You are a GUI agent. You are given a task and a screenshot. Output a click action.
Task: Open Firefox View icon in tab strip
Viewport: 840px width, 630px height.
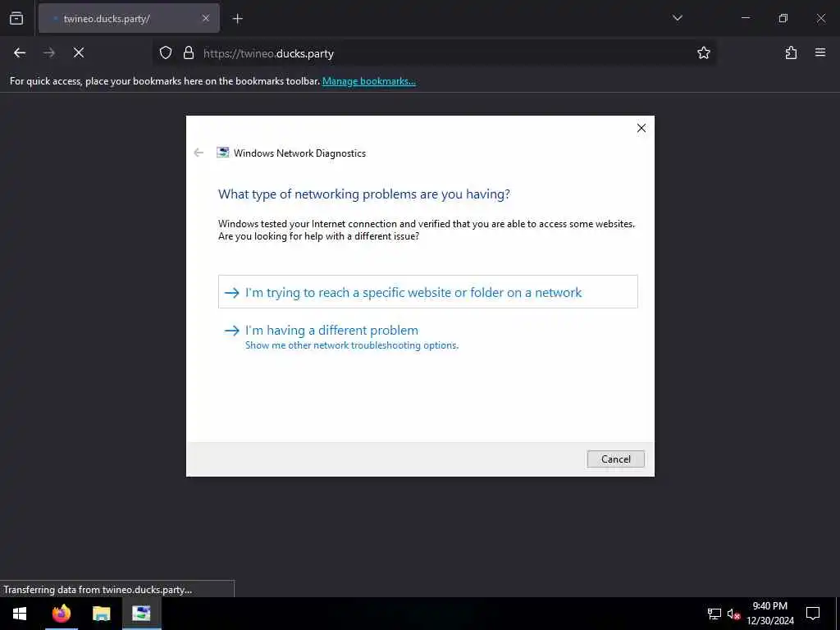[x=16, y=18]
